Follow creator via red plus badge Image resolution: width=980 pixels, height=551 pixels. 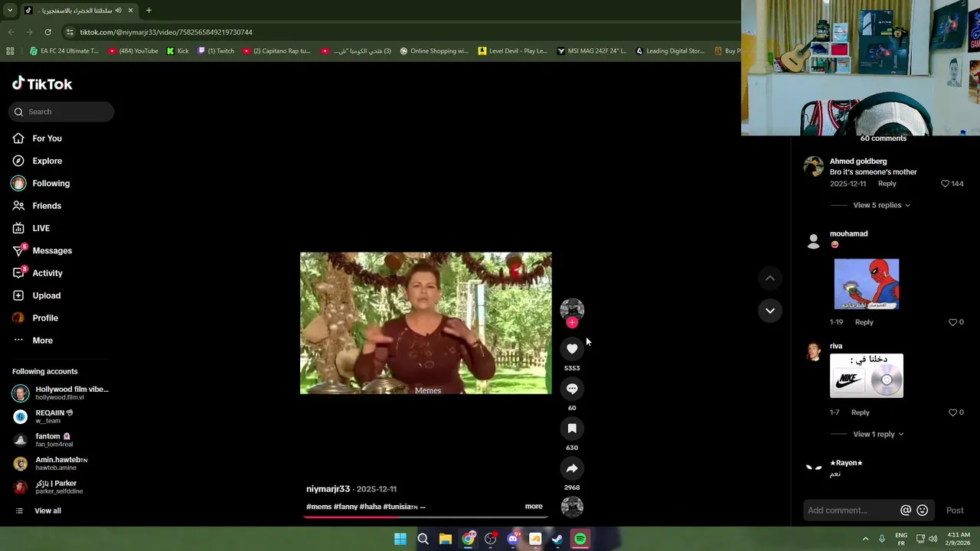pos(572,323)
